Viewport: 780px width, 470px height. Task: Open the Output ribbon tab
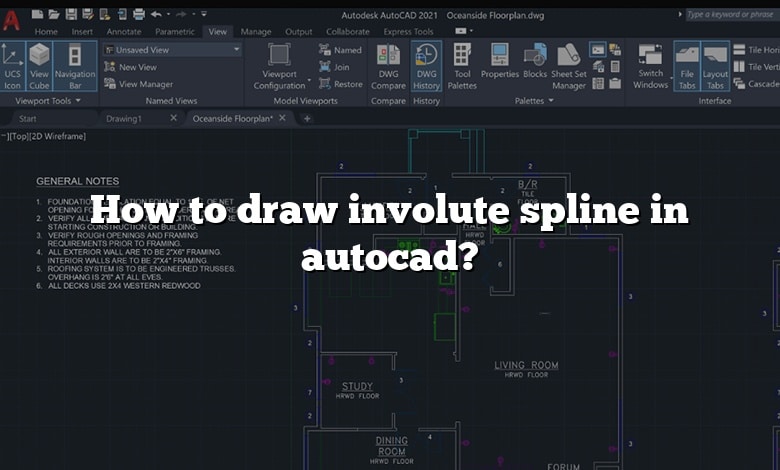(298, 31)
